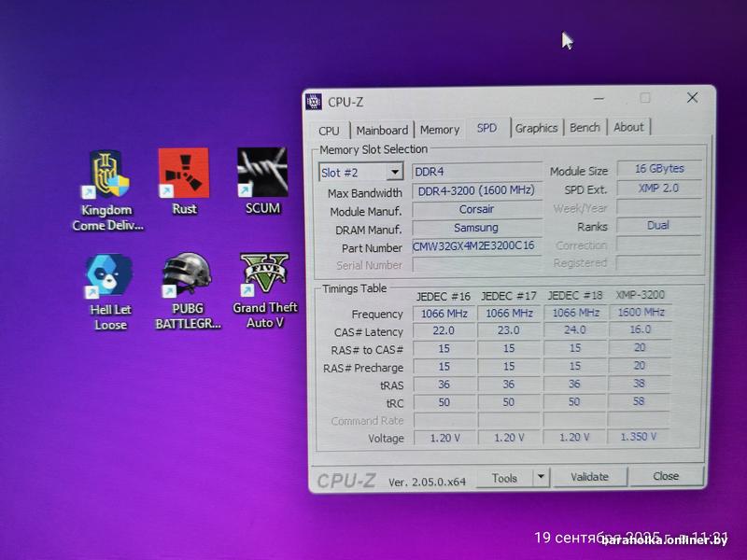Launch Hell Let Loose shortcut

tap(110, 278)
